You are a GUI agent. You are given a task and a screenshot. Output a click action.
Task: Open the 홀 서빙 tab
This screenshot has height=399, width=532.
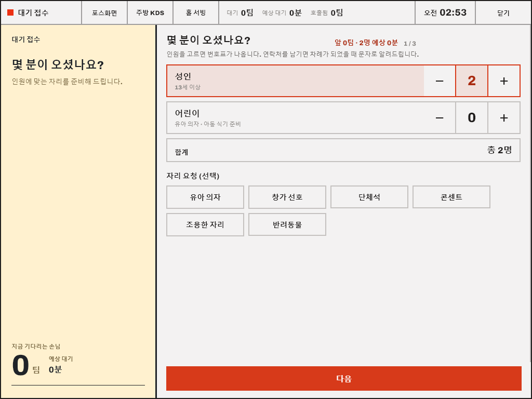(x=196, y=13)
